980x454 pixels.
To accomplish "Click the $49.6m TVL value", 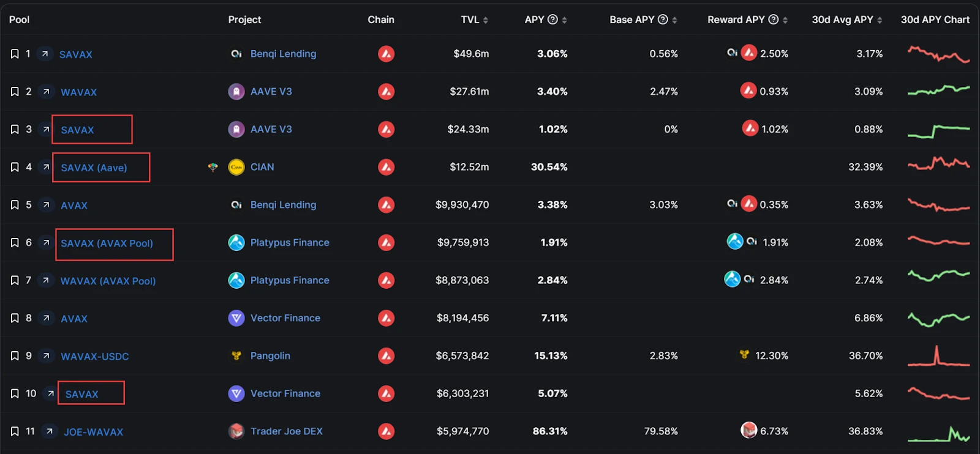I will click(471, 54).
